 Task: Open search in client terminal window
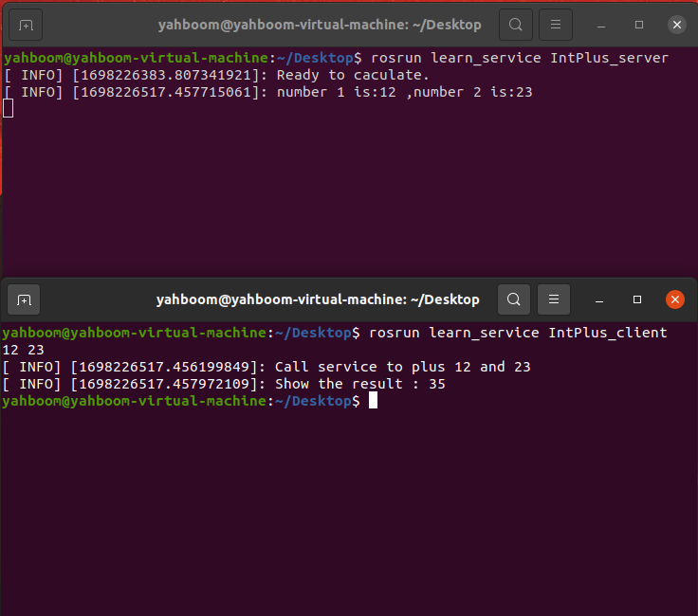[x=514, y=299]
